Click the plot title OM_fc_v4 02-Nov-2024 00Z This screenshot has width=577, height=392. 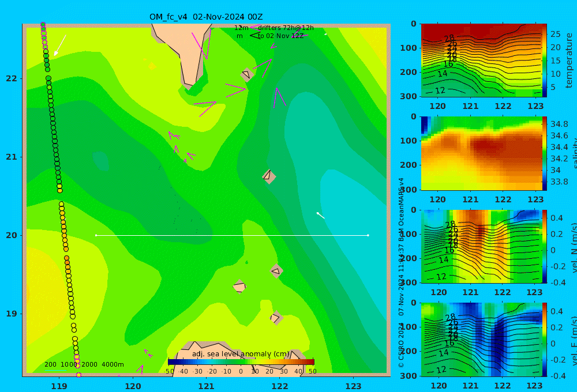[206, 17]
